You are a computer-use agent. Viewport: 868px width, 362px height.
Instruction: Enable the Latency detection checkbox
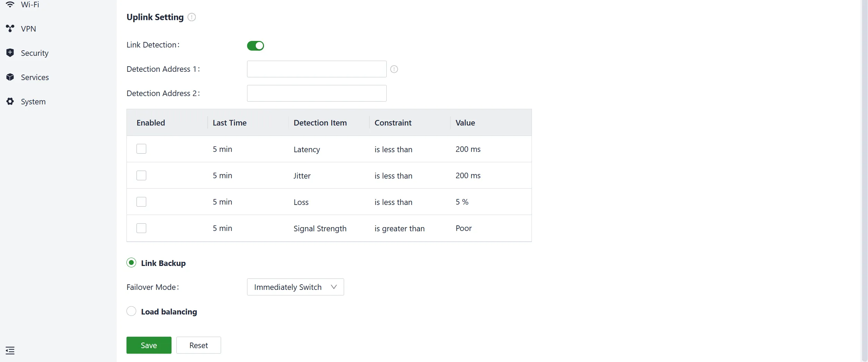(141, 149)
